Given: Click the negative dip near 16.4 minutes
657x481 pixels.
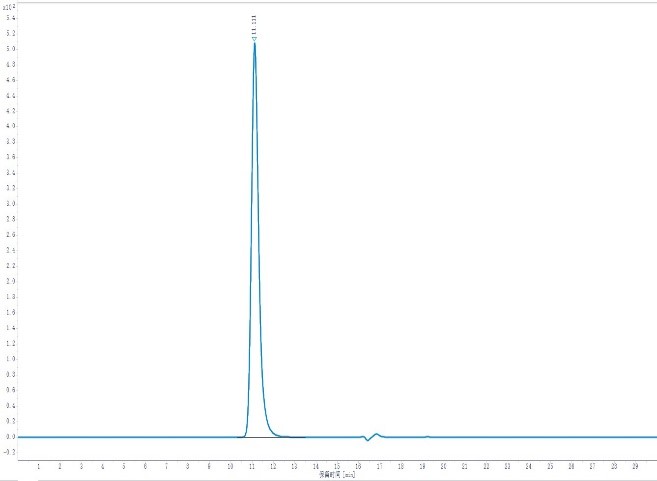Looking at the screenshot, I should (x=367, y=440).
